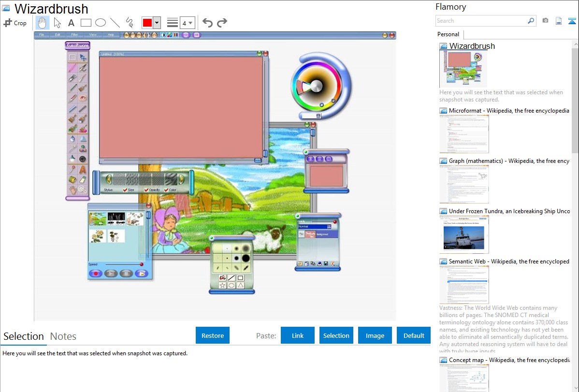Screen dimensions: 579x392
Task: Toggle the stylus Opacity checkbox
Action: click(146, 190)
